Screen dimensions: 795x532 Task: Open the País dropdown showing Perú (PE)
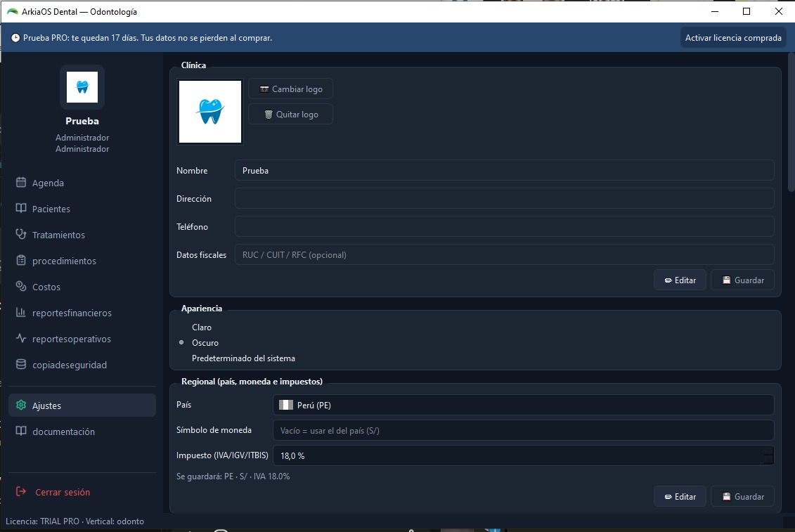(x=523, y=406)
